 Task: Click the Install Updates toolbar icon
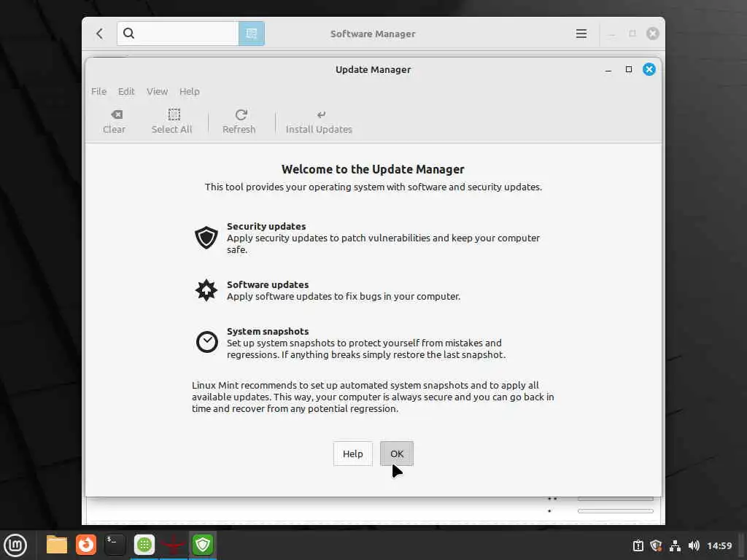click(x=322, y=114)
